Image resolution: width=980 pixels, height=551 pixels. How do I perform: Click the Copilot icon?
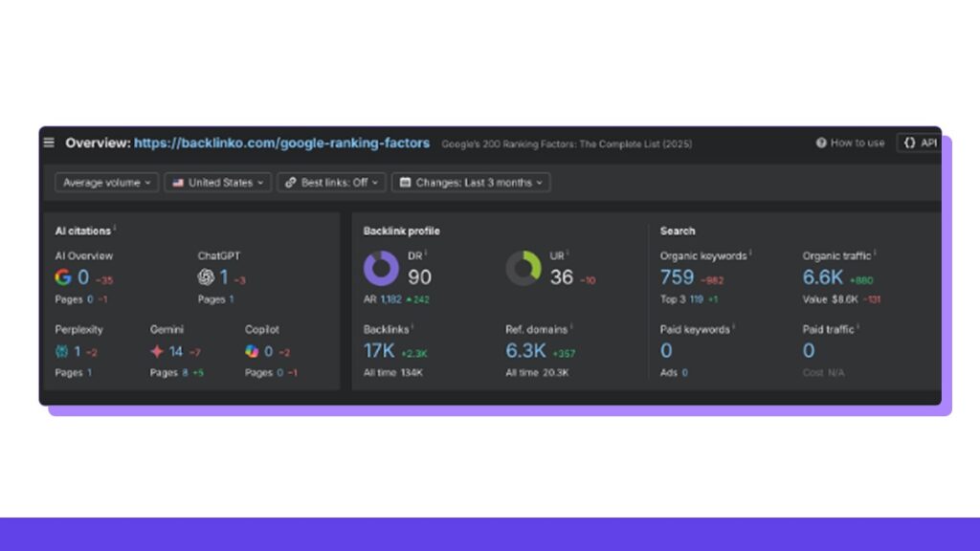(251, 351)
